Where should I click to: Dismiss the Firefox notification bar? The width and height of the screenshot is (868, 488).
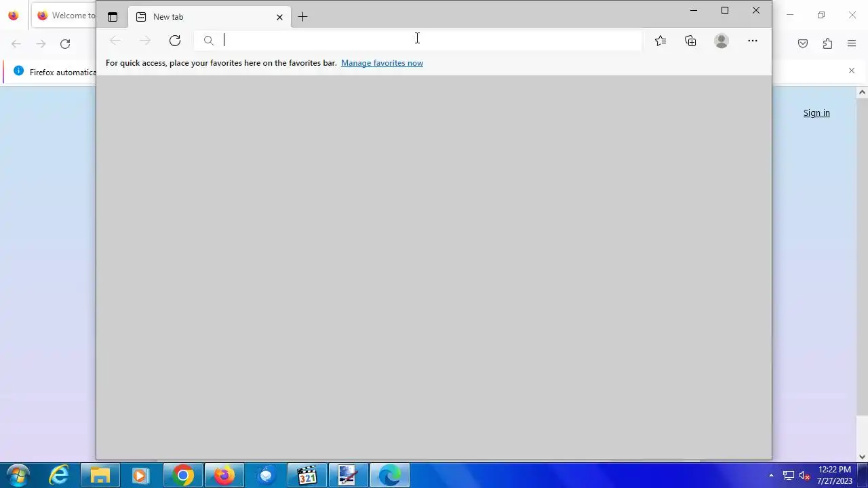(852, 70)
